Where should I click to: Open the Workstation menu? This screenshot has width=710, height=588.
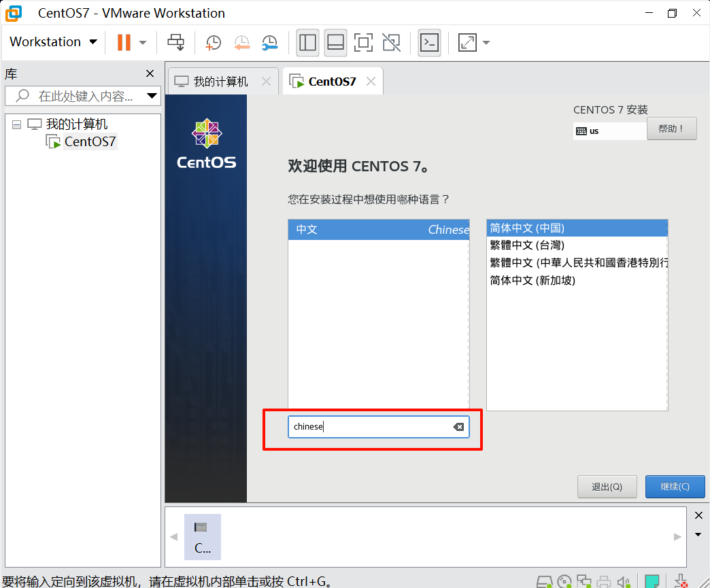(x=53, y=41)
